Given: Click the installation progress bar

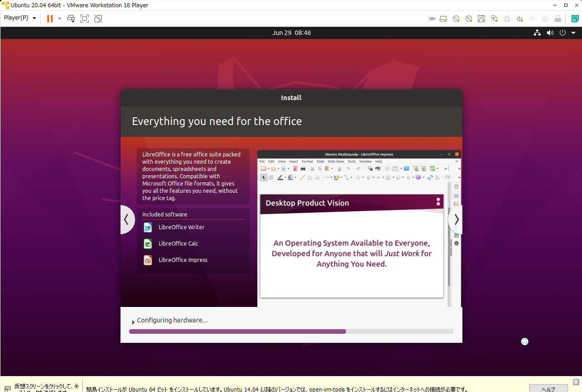Looking at the screenshot, I should point(291,332).
